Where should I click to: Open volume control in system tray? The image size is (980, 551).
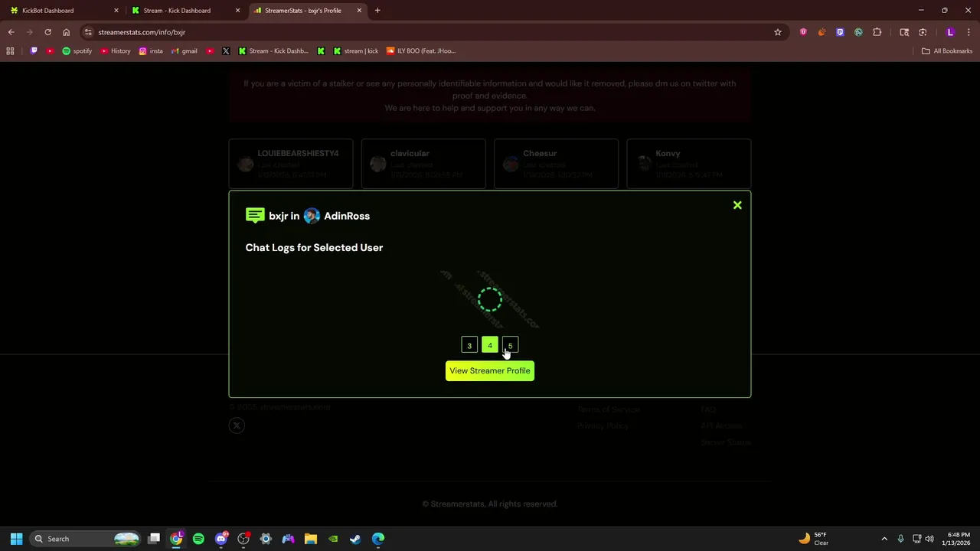point(929,539)
